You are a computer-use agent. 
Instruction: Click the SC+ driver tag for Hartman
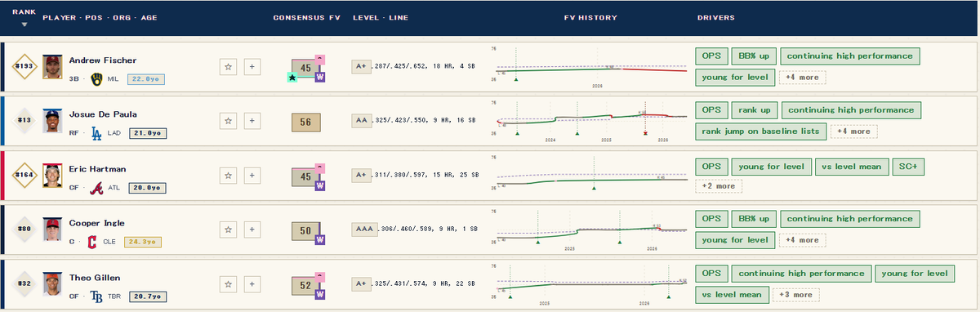pyautogui.click(x=907, y=166)
